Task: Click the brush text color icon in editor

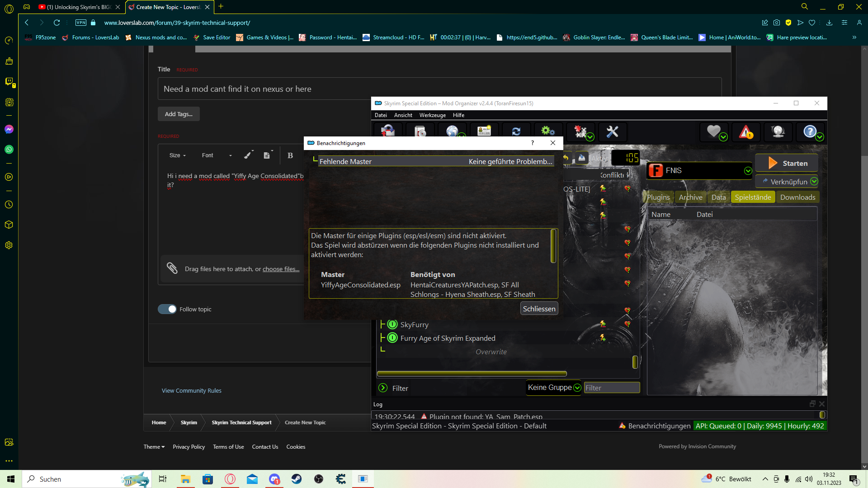Action: [x=248, y=155]
